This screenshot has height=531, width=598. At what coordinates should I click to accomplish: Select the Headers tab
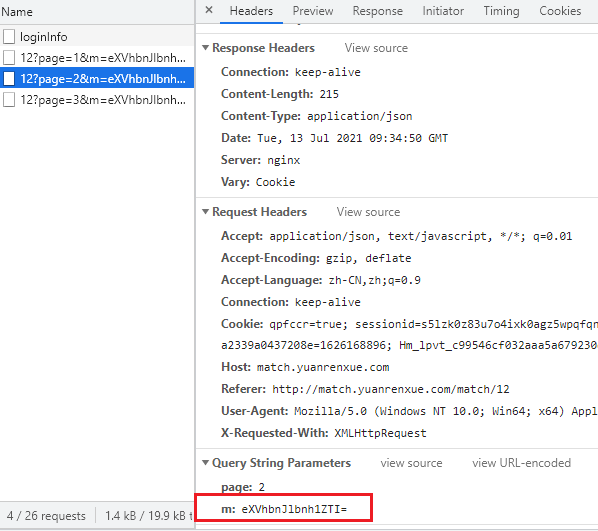[x=251, y=11]
